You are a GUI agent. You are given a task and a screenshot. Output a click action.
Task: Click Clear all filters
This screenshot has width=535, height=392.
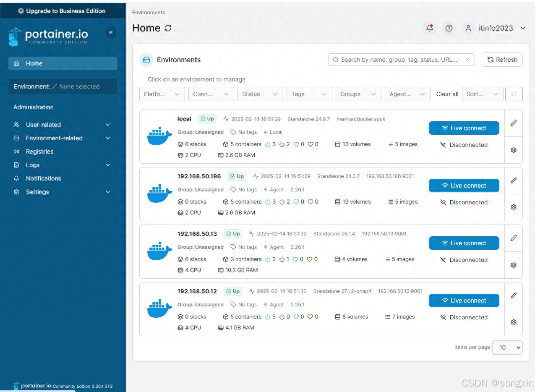[447, 94]
